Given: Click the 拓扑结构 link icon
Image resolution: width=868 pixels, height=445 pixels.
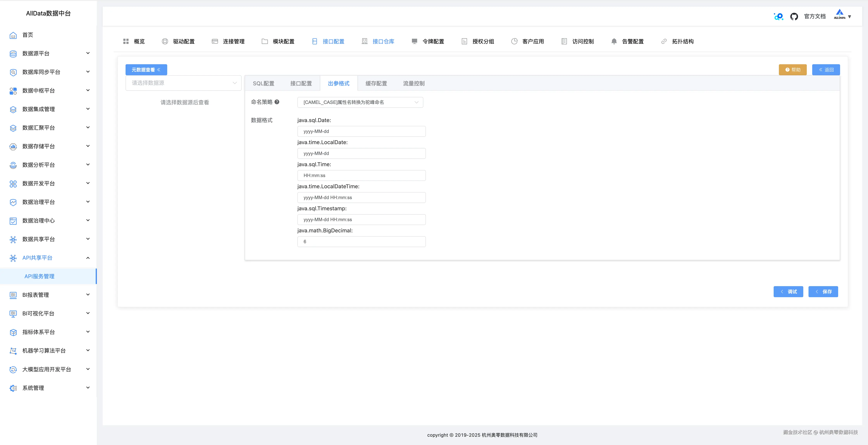Looking at the screenshot, I should click(x=664, y=41).
